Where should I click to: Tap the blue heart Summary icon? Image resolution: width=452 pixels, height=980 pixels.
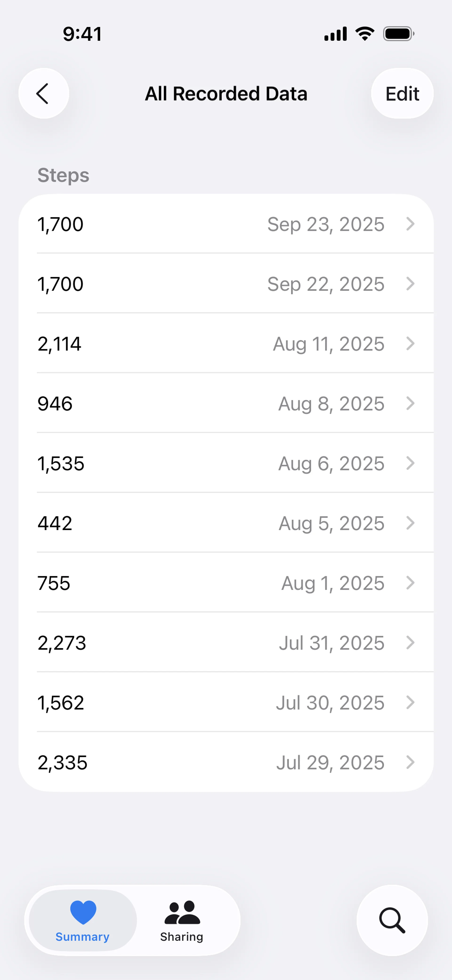(83, 912)
